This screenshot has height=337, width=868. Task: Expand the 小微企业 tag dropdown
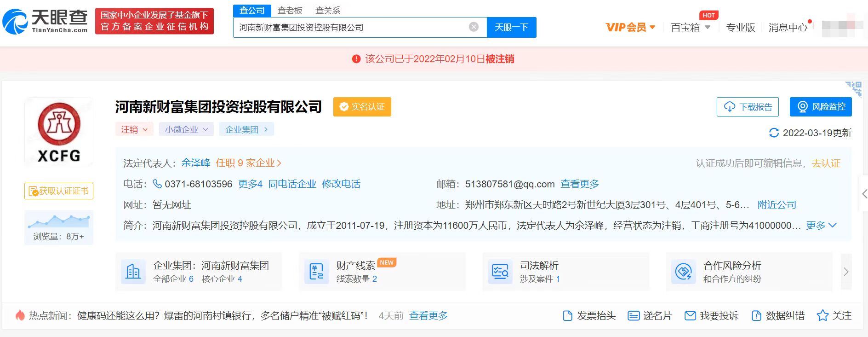[x=186, y=129]
